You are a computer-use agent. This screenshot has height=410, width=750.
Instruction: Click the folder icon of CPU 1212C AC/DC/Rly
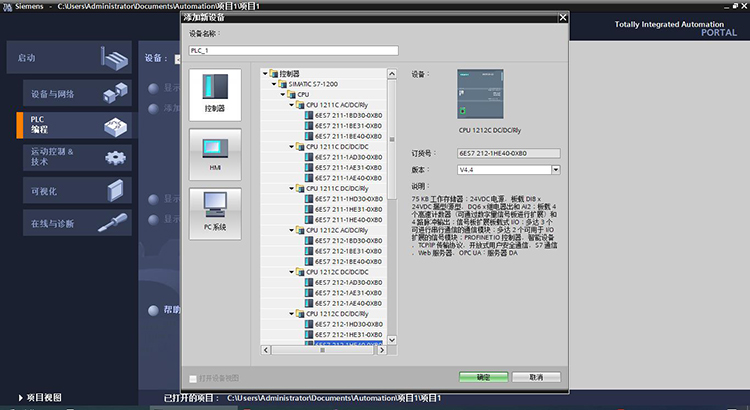coord(300,231)
